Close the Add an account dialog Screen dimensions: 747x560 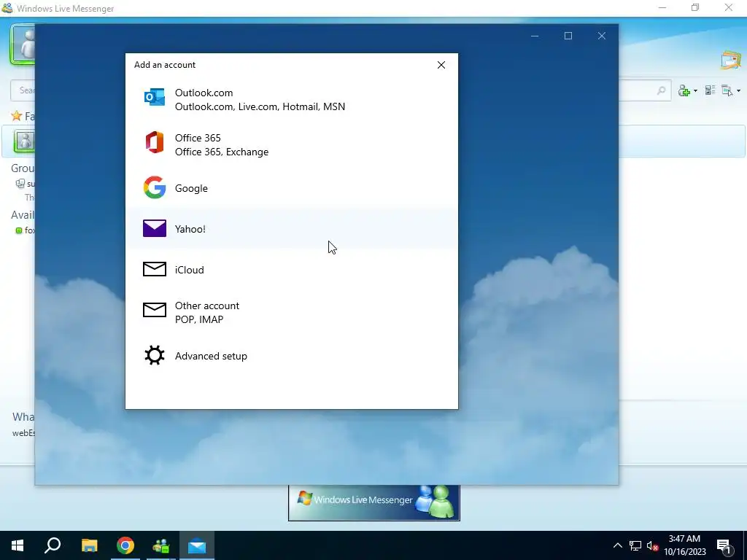(x=441, y=65)
